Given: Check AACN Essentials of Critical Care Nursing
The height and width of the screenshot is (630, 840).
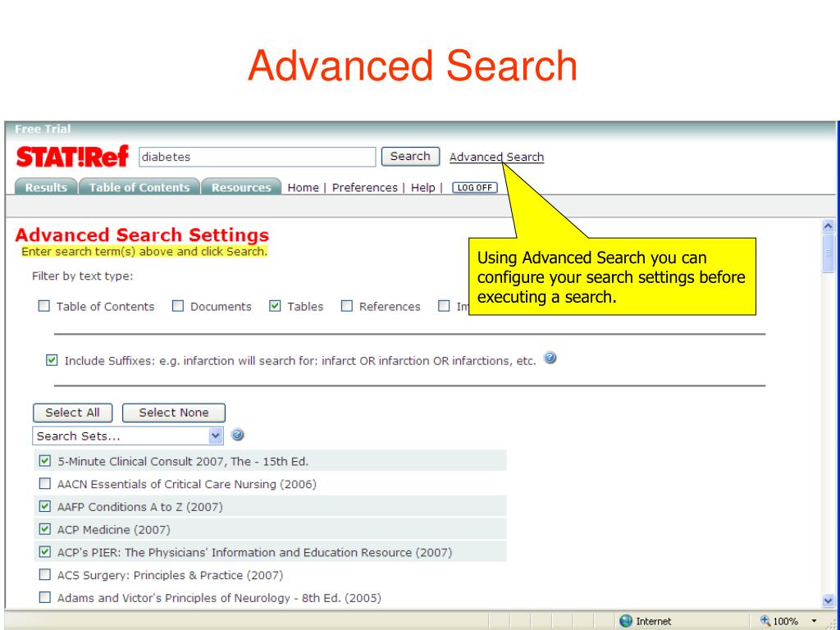Looking at the screenshot, I should tap(45, 484).
